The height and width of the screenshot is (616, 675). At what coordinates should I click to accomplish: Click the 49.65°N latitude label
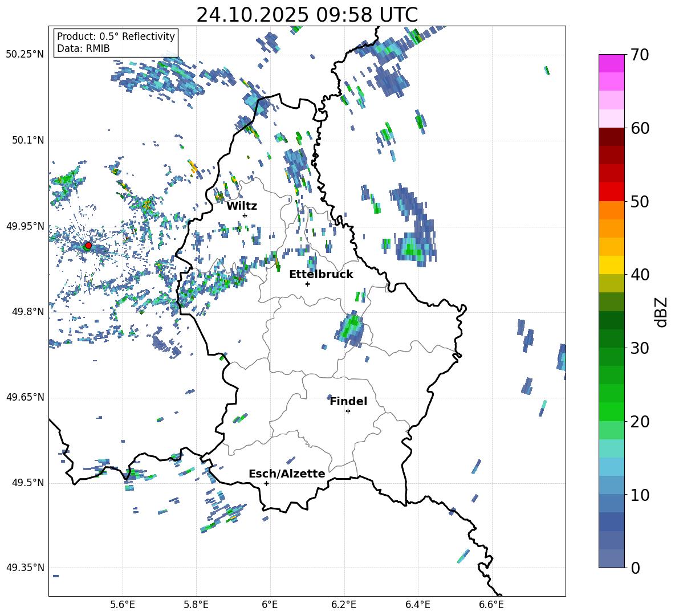25,397
